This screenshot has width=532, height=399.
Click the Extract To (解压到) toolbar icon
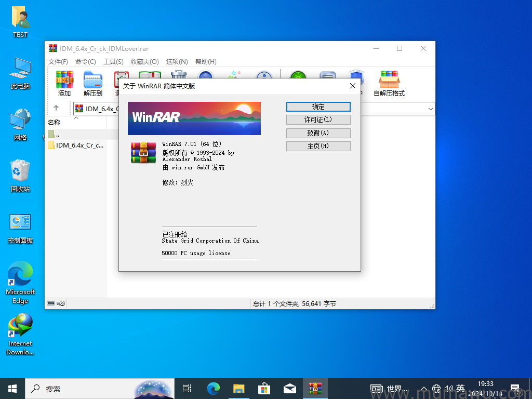[x=93, y=84]
